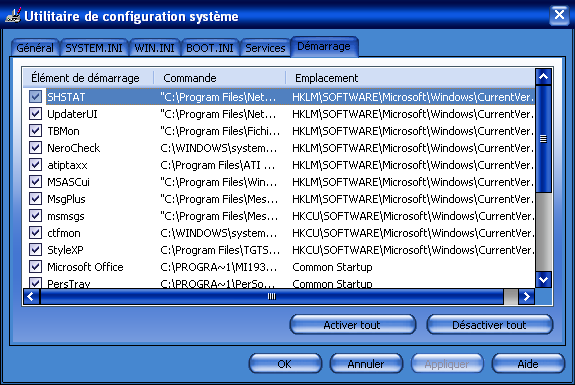The image size is (575, 385).
Task: Close the Utilitaire de configuration système window
Action: 559,15
